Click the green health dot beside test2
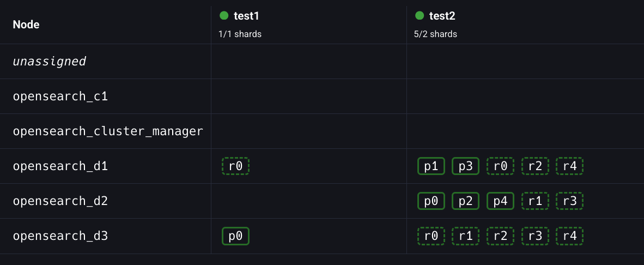The image size is (644, 265). [x=419, y=15]
